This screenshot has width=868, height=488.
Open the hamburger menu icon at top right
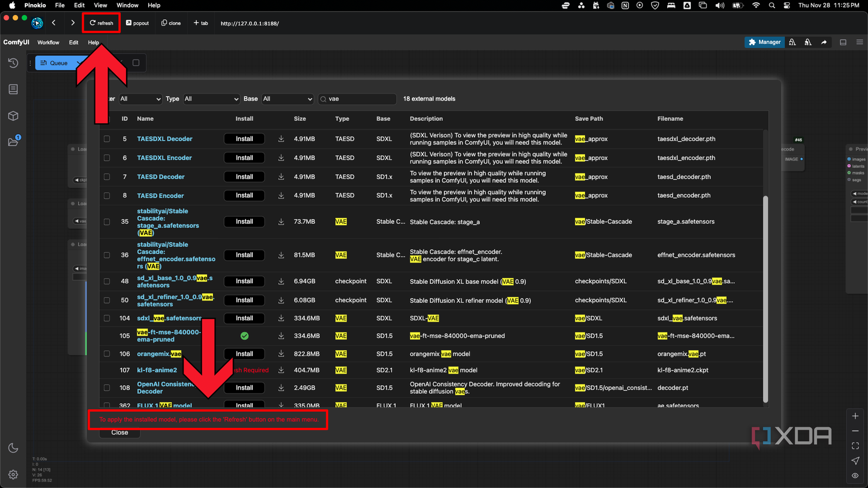pyautogui.click(x=860, y=42)
